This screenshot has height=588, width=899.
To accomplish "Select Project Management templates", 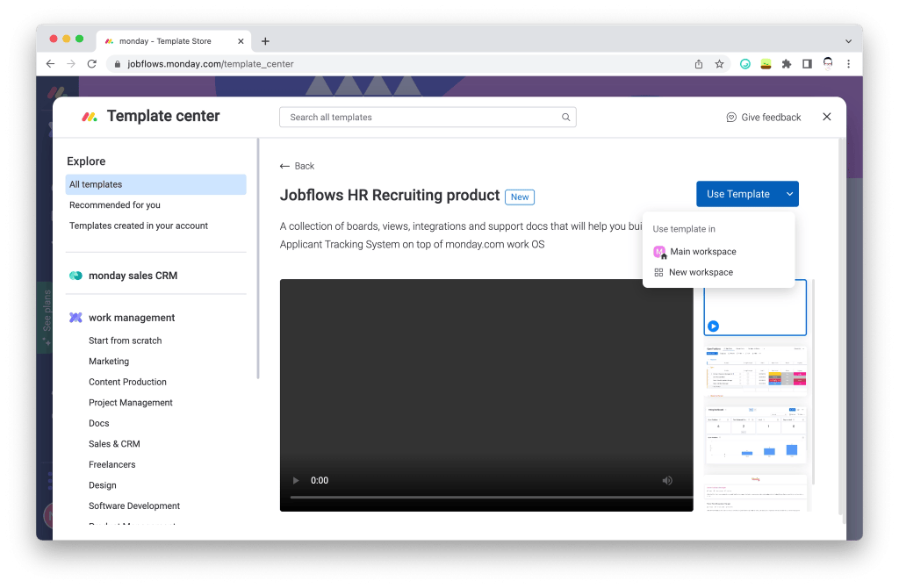I will pyautogui.click(x=131, y=402).
